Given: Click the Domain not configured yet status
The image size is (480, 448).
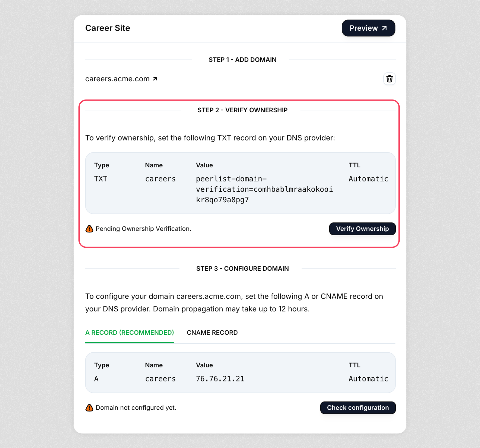Looking at the screenshot, I should coord(136,408).
